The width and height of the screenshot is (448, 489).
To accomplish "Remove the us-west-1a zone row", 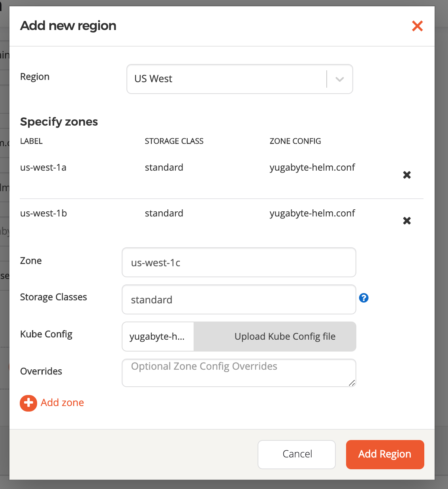I will point(407,175).
